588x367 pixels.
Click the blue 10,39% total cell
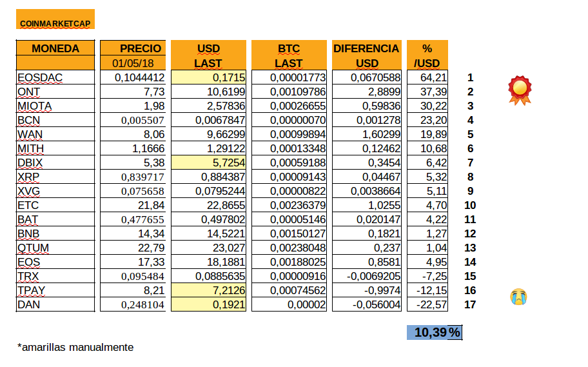pyautogui.click(x=435, y=332)
